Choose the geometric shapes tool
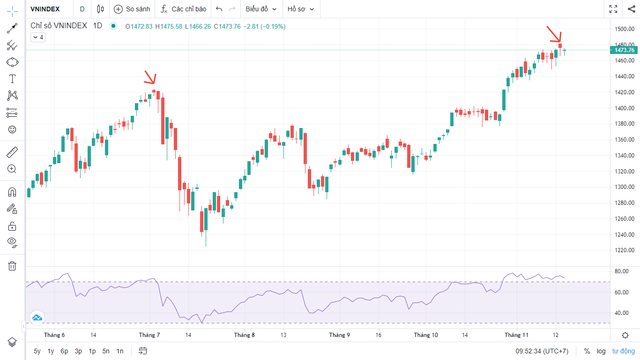This screenshot has height=360, width=640. tap(12, 62)
